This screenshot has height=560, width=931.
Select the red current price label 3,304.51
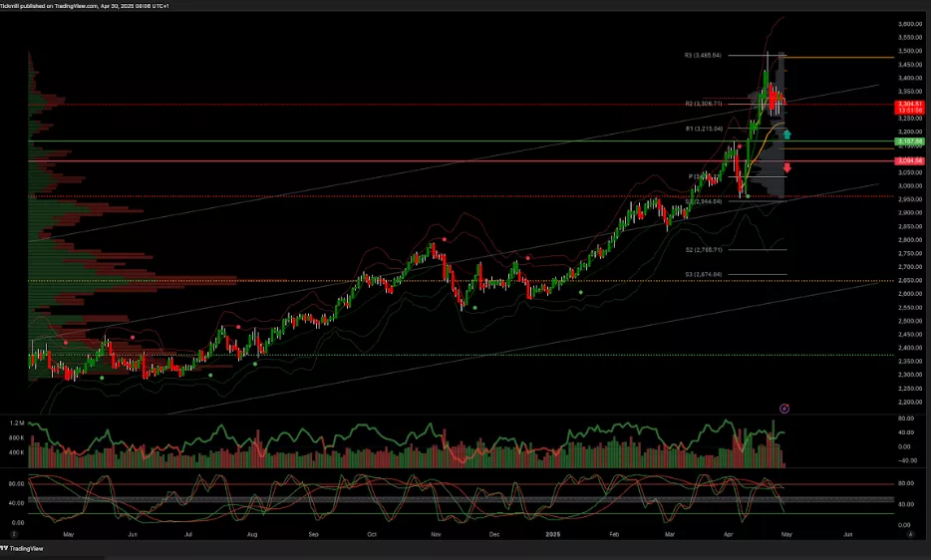coord(908,105)
